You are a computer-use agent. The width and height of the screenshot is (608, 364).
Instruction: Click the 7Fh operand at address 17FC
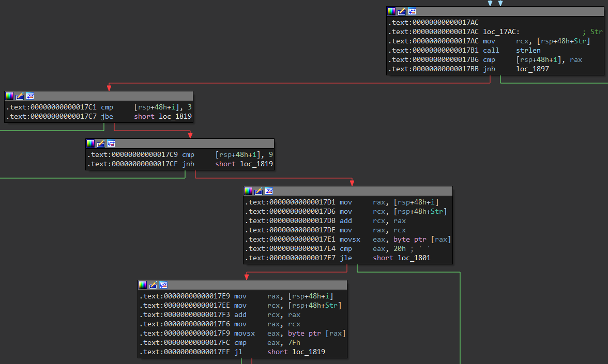click(x=294, y=343)
